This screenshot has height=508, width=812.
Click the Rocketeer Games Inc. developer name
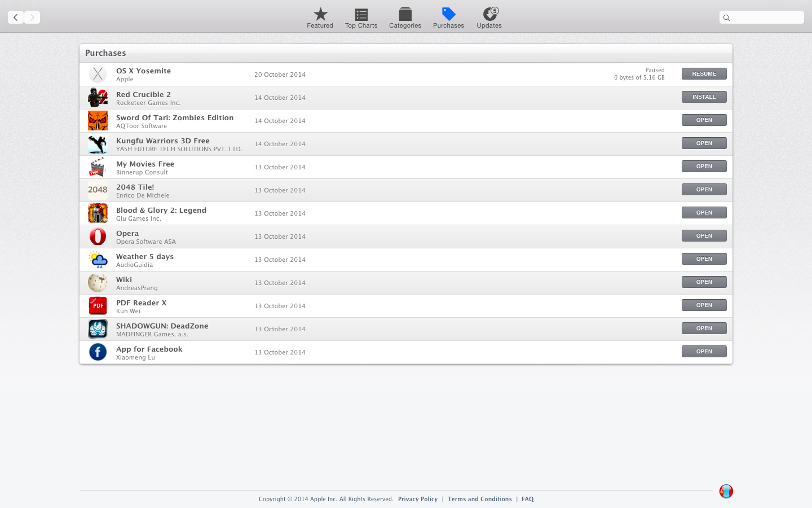[148, 103]
